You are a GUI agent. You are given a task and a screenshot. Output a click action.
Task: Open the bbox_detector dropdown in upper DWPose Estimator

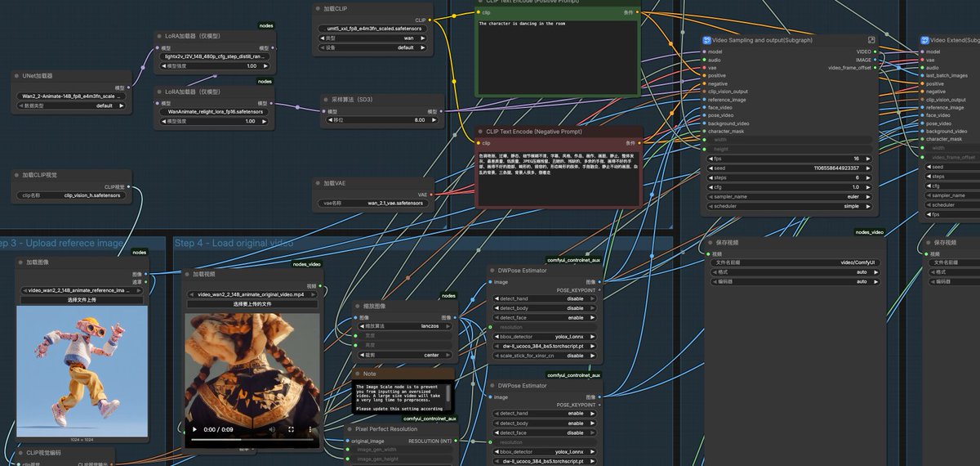click(545, 336)
